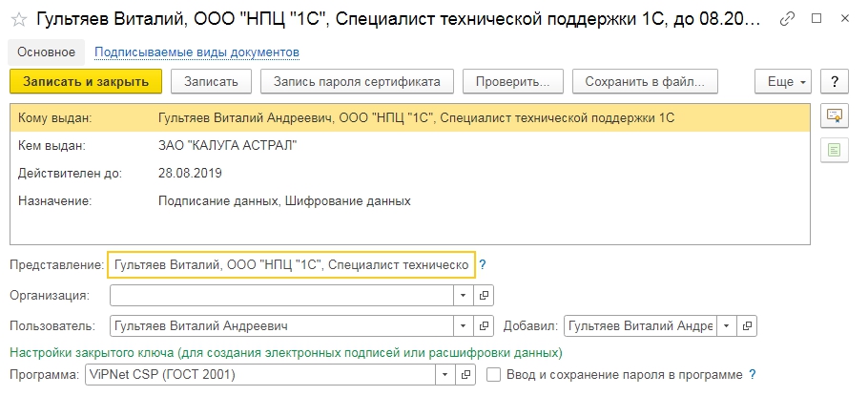Open the program record icon button
The image size is (868, 396).
tap(465, 375)
